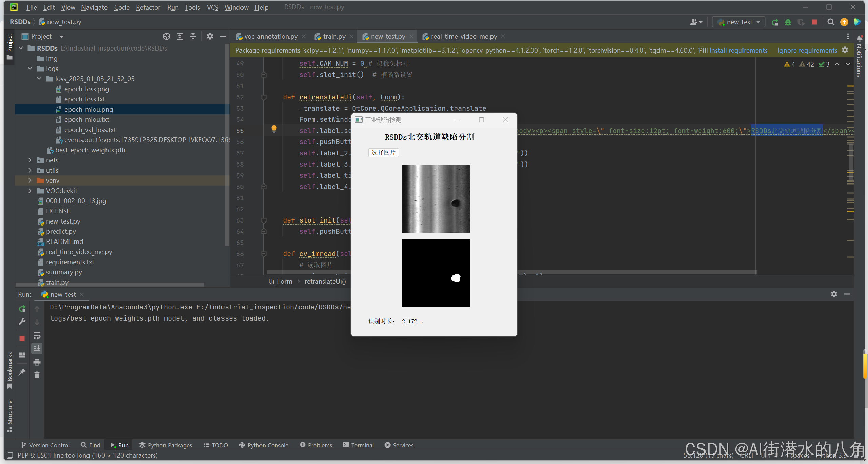Click the print icon in Run panel

[37, 362]
